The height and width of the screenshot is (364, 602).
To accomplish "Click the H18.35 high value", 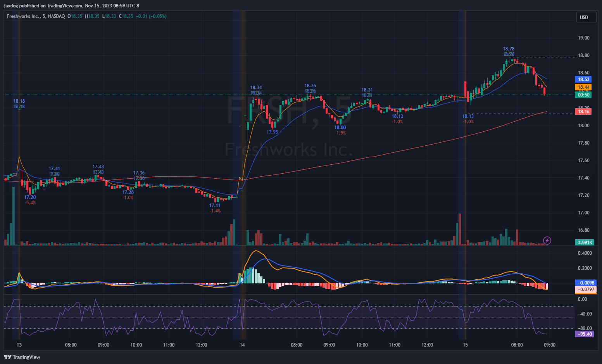I will point(92,16).
